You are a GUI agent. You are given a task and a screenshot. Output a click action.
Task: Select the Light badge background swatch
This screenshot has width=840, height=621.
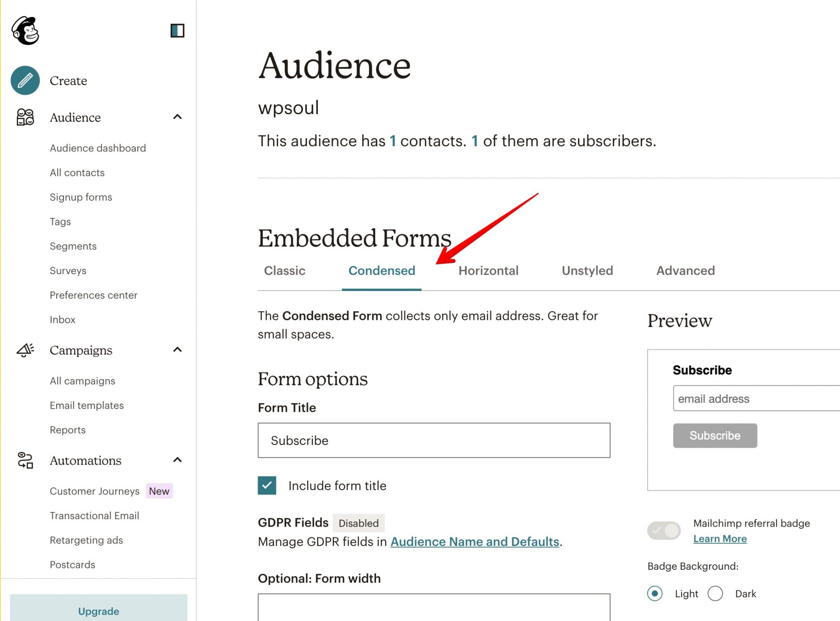[655, 594]
